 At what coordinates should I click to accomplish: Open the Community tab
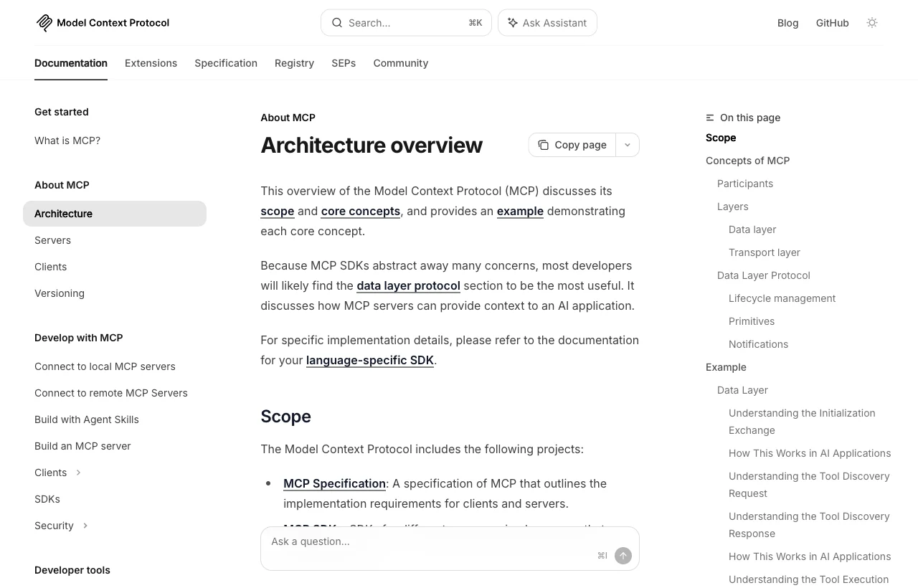(401, 63)
